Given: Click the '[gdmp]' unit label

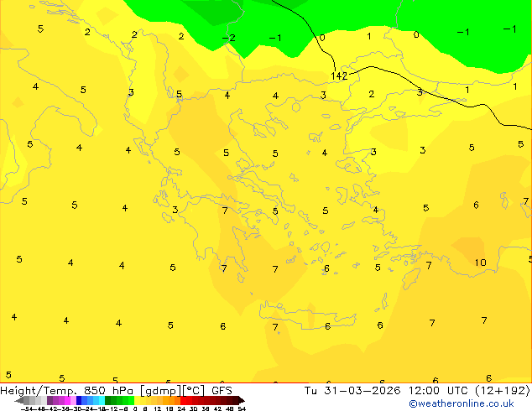Looking at the screenshot, I should (161, 391).
